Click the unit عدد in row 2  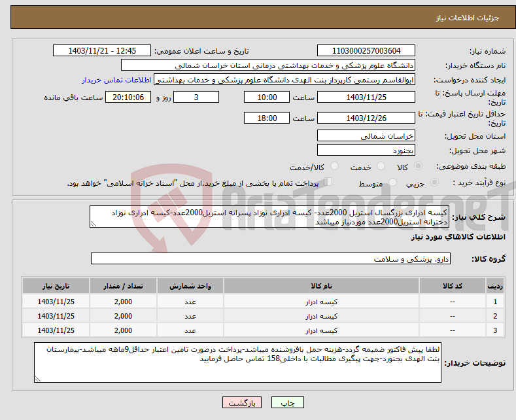(190, 317)
